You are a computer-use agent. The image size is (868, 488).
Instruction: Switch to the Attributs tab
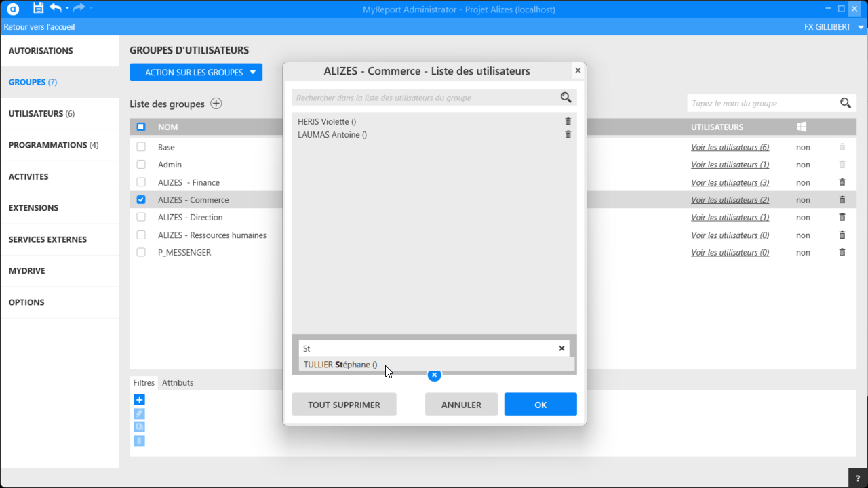pos(178,383)
